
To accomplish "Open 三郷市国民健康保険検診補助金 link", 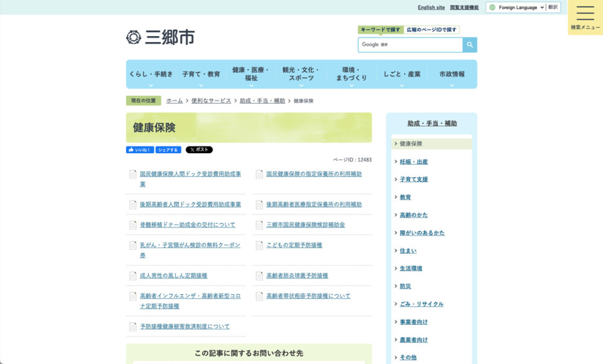I will [x=306, y=225].
